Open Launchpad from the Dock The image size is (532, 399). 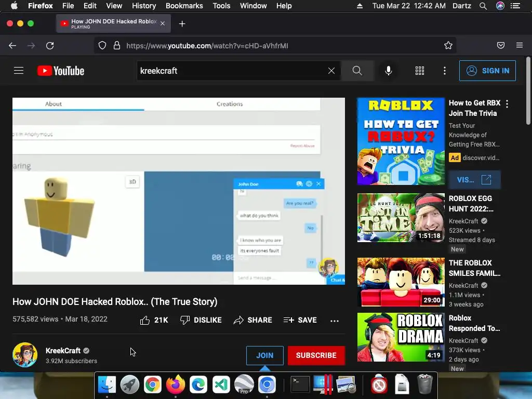coord(129,385)
